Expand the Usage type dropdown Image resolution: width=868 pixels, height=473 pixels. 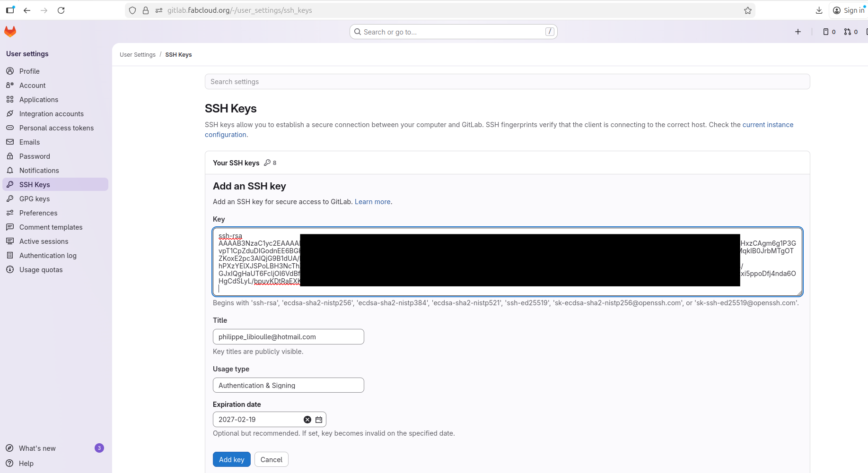coord(288,386)
